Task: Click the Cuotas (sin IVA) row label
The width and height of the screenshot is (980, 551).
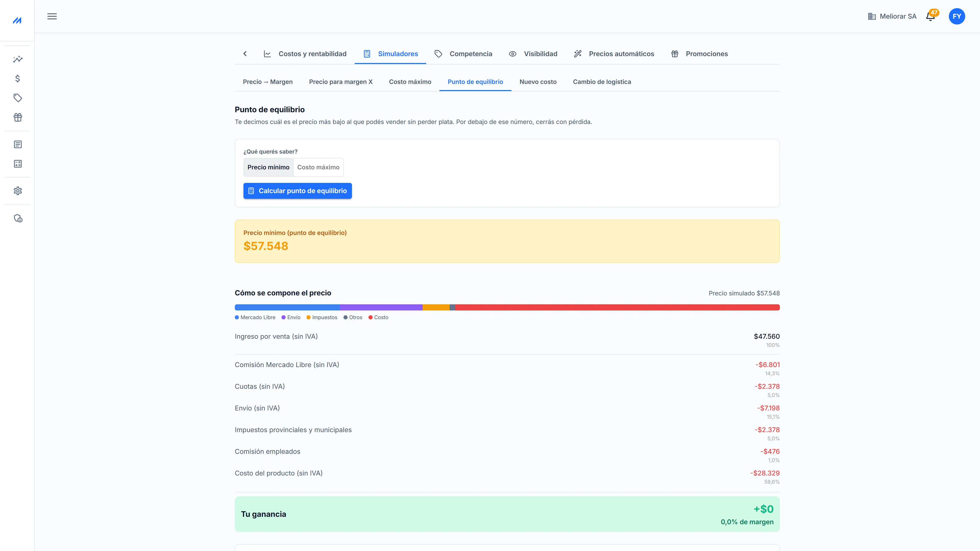Action: click(260, 386)
